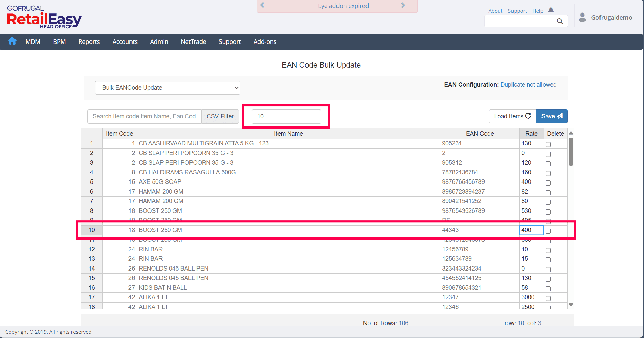Check delete box for EAN 12347 row
This screenshot has width=644, height=338.
(x=548, y=298)
